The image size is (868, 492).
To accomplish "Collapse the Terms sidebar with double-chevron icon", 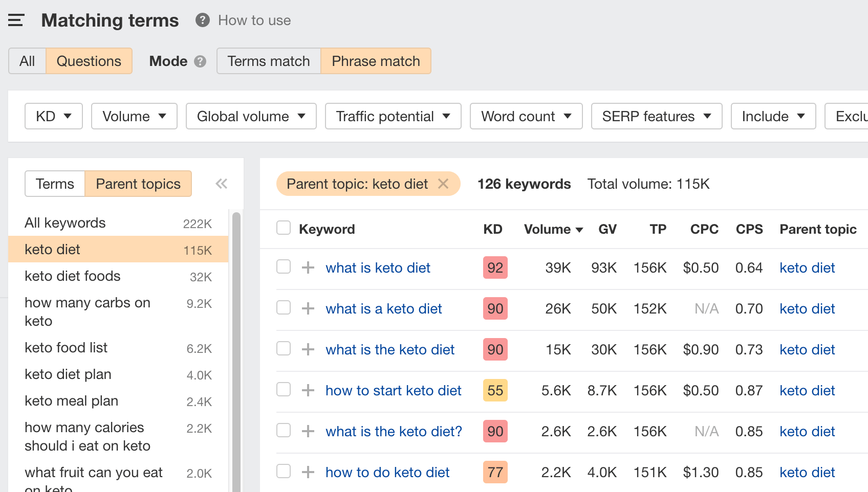I will point(221,183).
